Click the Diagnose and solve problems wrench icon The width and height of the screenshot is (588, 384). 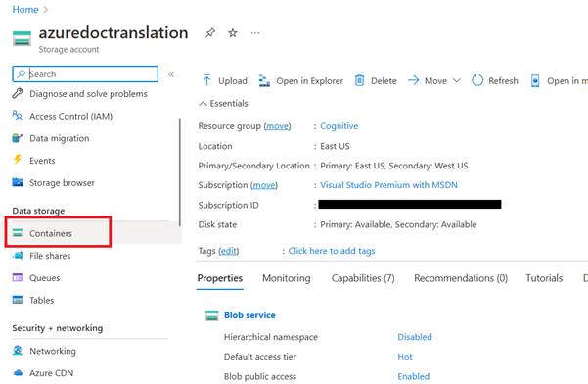(x=18, y=93)
